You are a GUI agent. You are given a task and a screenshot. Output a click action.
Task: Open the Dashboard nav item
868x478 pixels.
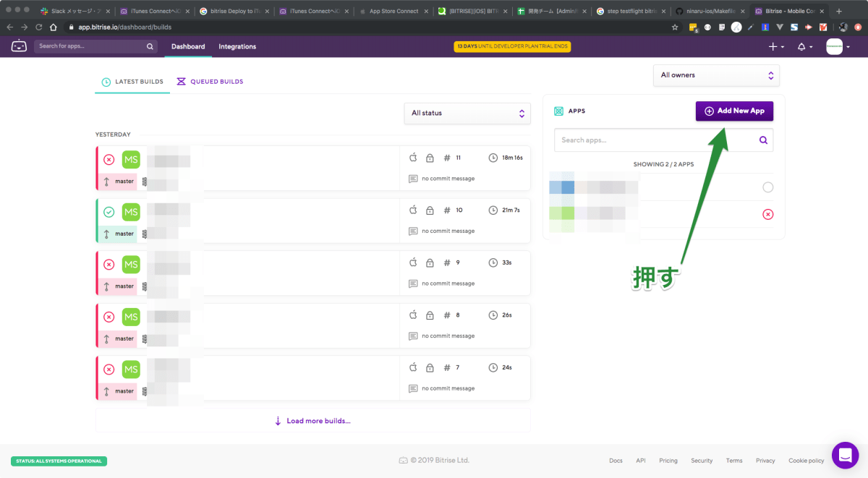coord(188,46)
